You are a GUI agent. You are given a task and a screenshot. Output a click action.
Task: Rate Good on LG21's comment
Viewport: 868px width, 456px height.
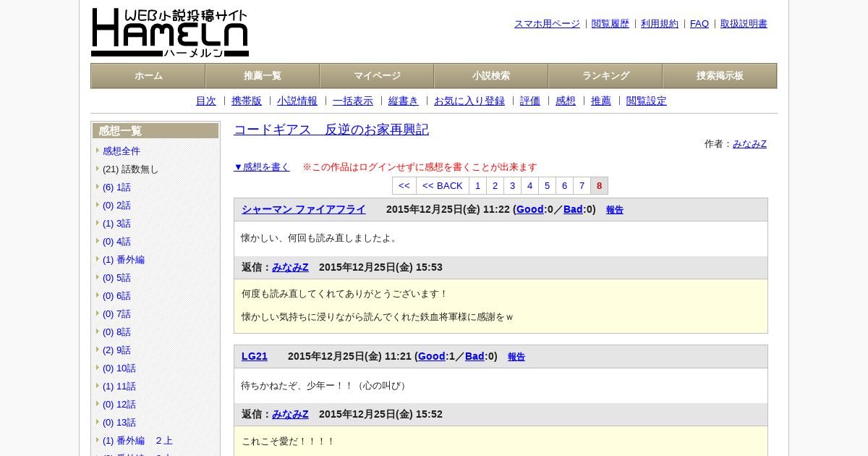[431, 356]
